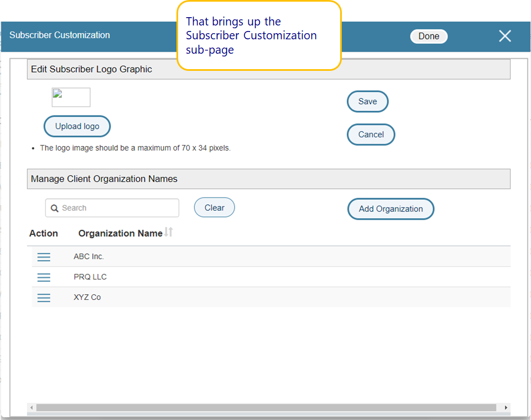Image resolution: width=531 pixels, height=420 pixels.
Task: Click the Organization Name column header
Action: pos(120,234)
